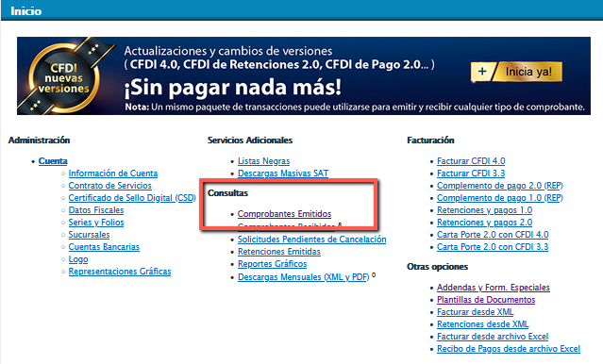Image resolution: width=603 pixels, height=364 pixels.
Task: Open Datos Fiscales
Action: (x=96, y=210)
